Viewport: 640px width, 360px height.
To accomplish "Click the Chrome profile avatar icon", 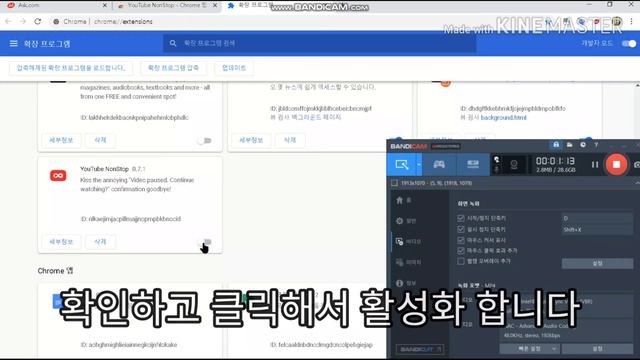I will click(x=617, y=21).
